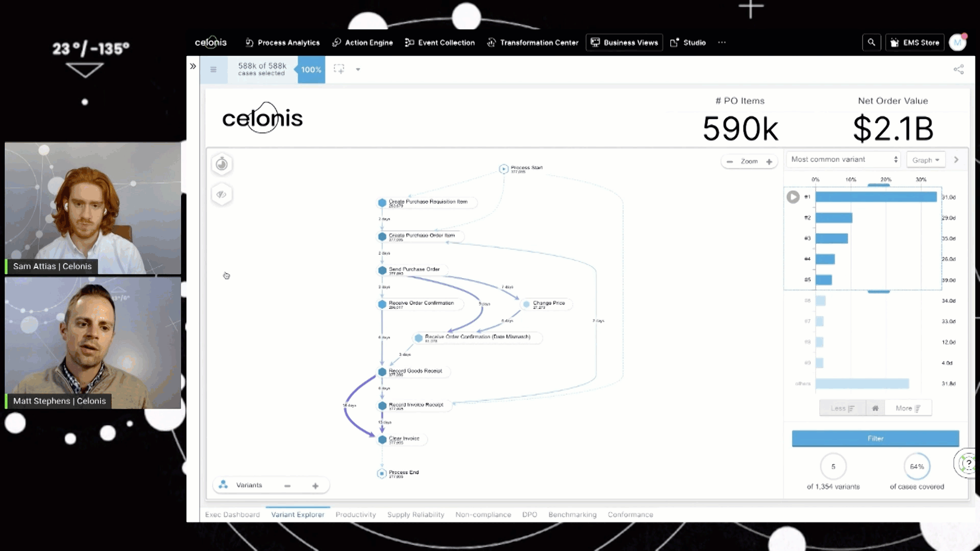This screenshot has height=551, width=980.
Task: Click the Variants icon at bottom left of canvas
Action: click(223, 485)
